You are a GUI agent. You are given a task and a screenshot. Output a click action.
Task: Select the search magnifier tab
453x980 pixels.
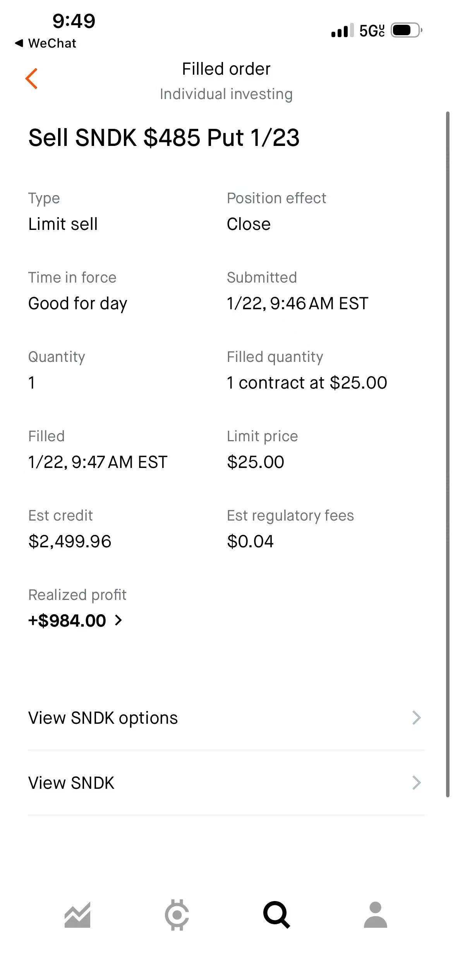click(x=276, y=915)
